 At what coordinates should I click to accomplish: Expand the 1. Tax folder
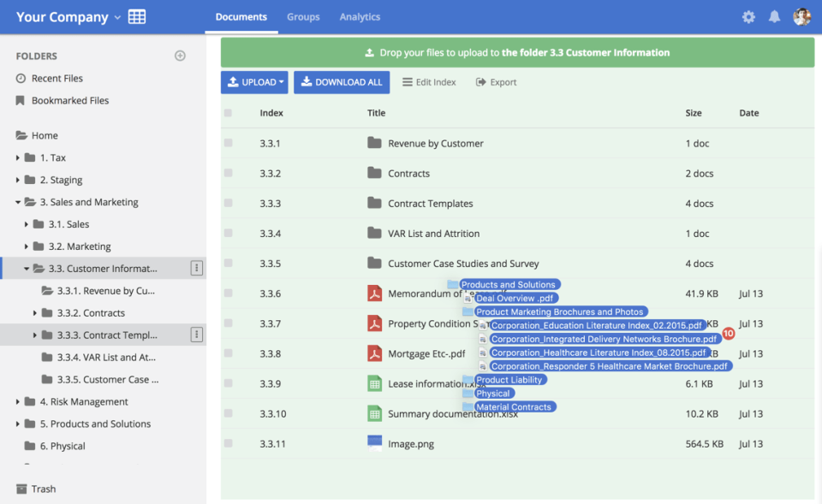pos(18,157)
